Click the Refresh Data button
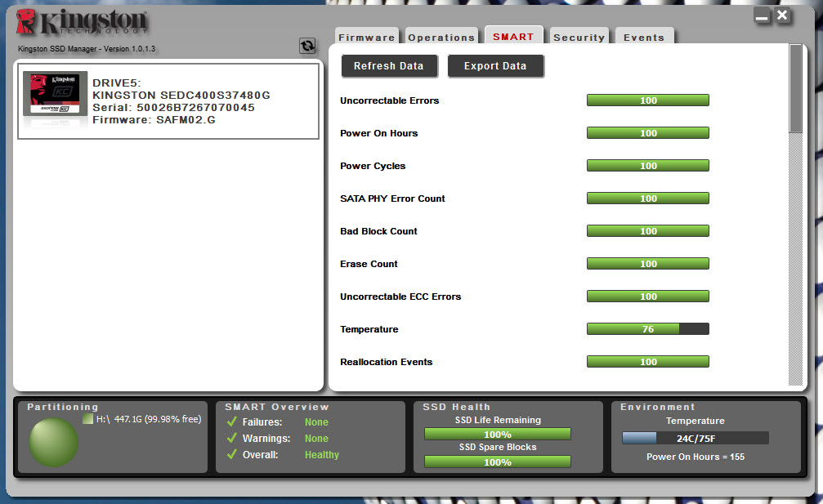This screenshot has height=504, width=823. pos(389,66)
